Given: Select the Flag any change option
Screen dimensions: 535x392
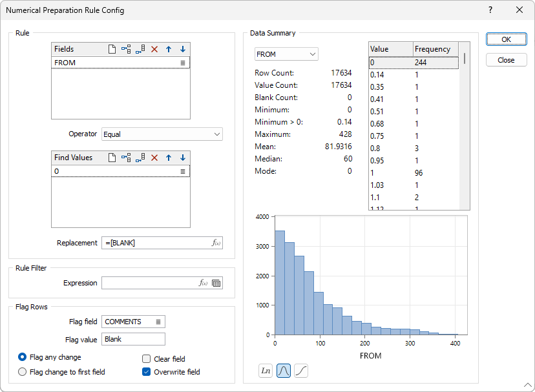Looking at the screenshot, I should [23, 357].
